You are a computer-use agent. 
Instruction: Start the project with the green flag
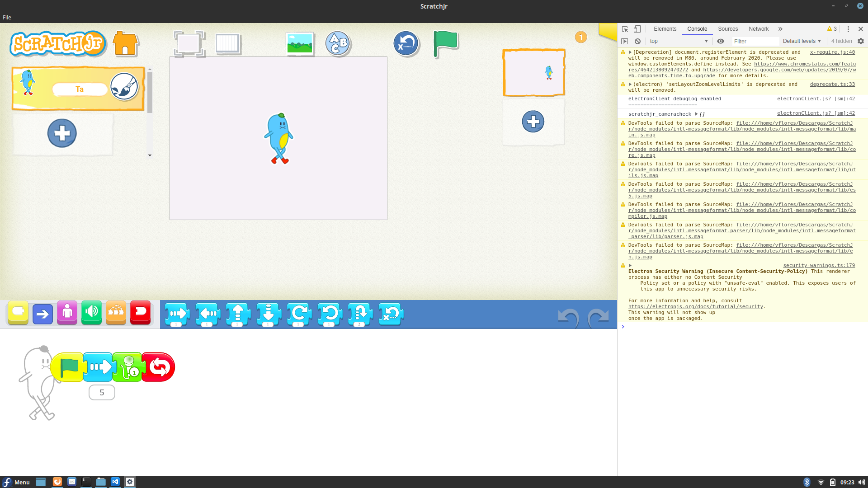[x=445, y=43]
